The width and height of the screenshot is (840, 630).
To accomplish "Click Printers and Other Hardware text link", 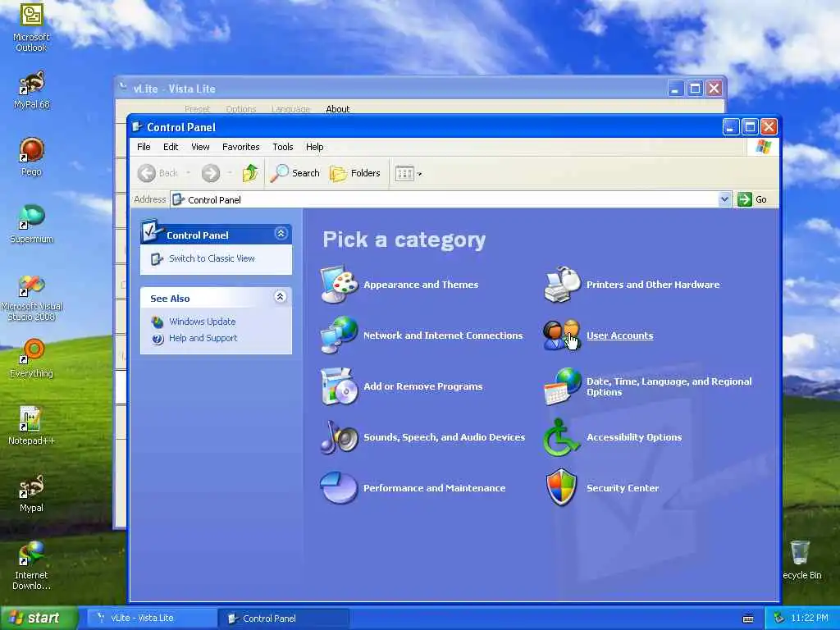I will click(x=653, y=285).
